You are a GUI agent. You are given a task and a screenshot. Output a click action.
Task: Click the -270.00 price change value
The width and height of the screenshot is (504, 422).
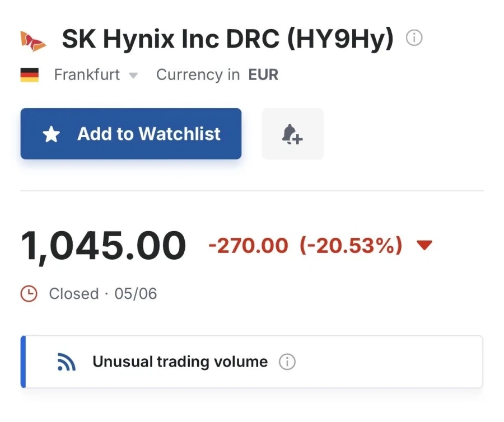pos(248,246)
